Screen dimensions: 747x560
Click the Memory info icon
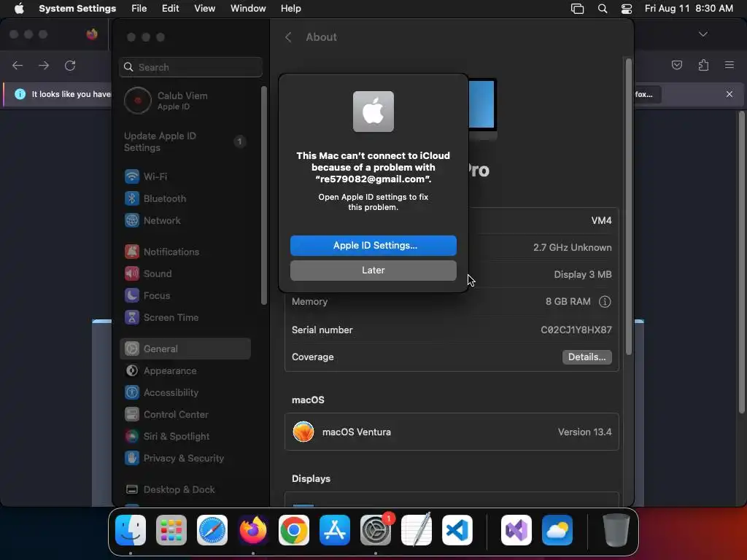pyautogui.click(x=605, y=301)
